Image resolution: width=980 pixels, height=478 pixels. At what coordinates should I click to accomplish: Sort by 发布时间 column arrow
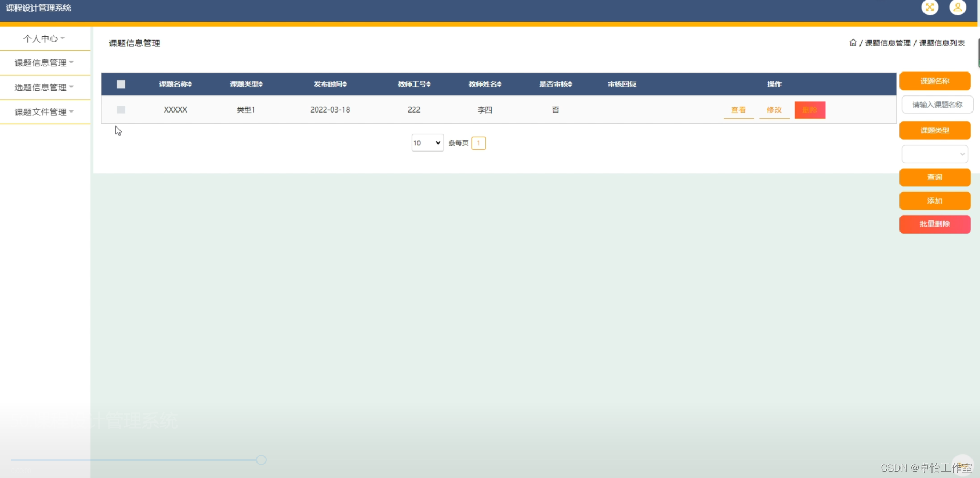pos(344,84)
